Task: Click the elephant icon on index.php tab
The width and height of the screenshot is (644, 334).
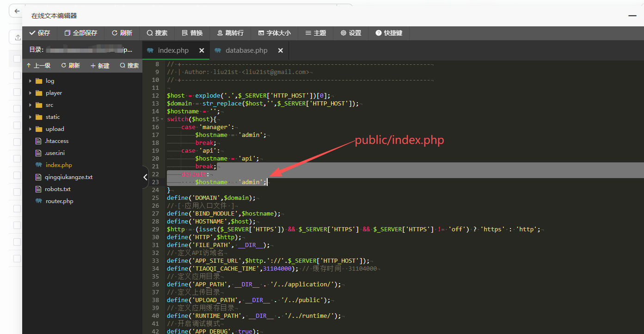Action: tap(150, 50)
